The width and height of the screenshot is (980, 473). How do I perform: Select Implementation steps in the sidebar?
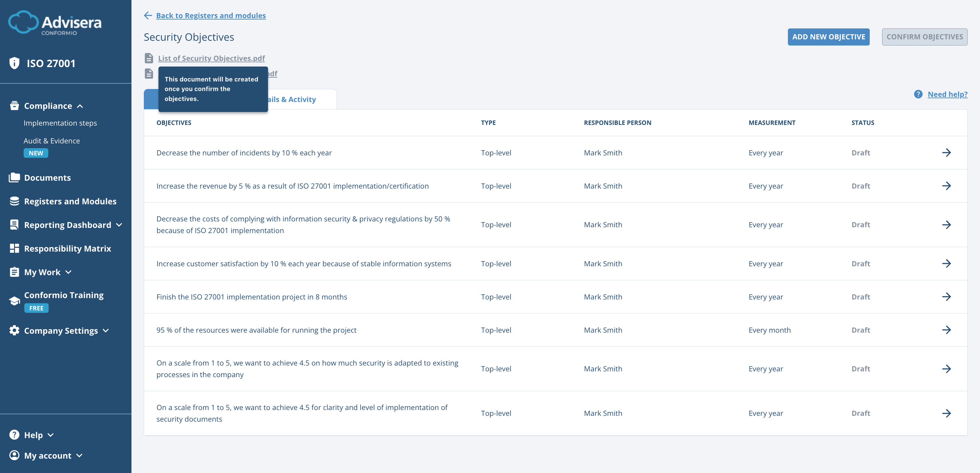(x=60, y=123)
